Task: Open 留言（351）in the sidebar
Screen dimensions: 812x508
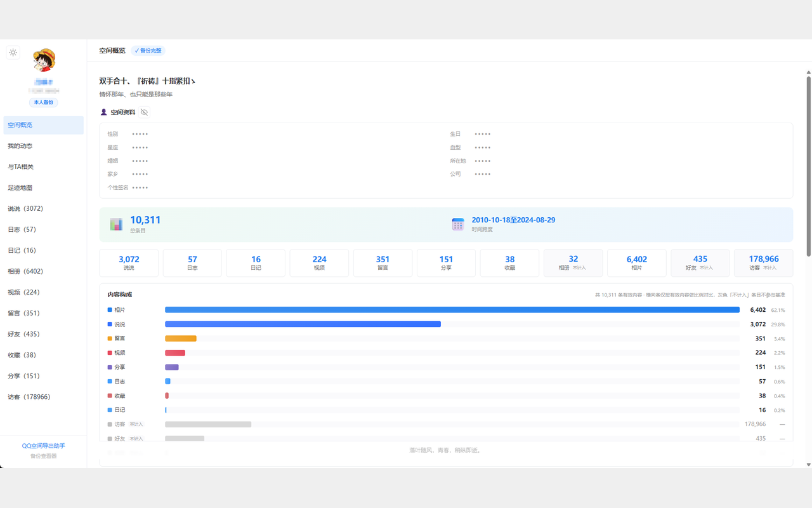Action: click(x=43, y=314)
